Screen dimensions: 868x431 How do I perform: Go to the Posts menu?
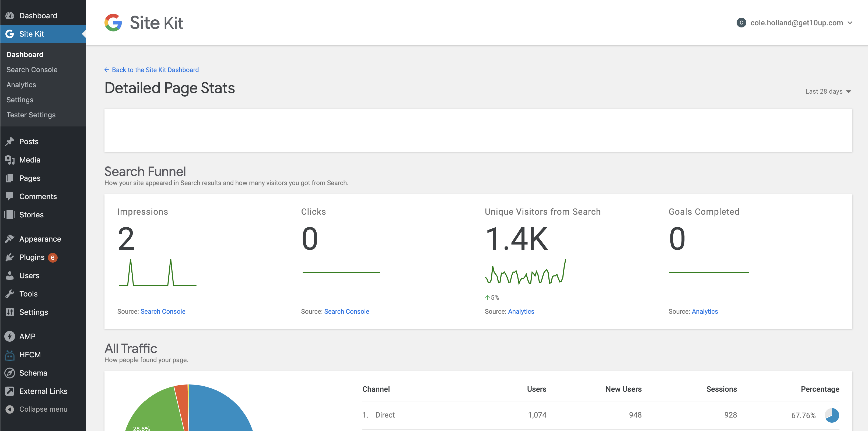tap(29, 142)
